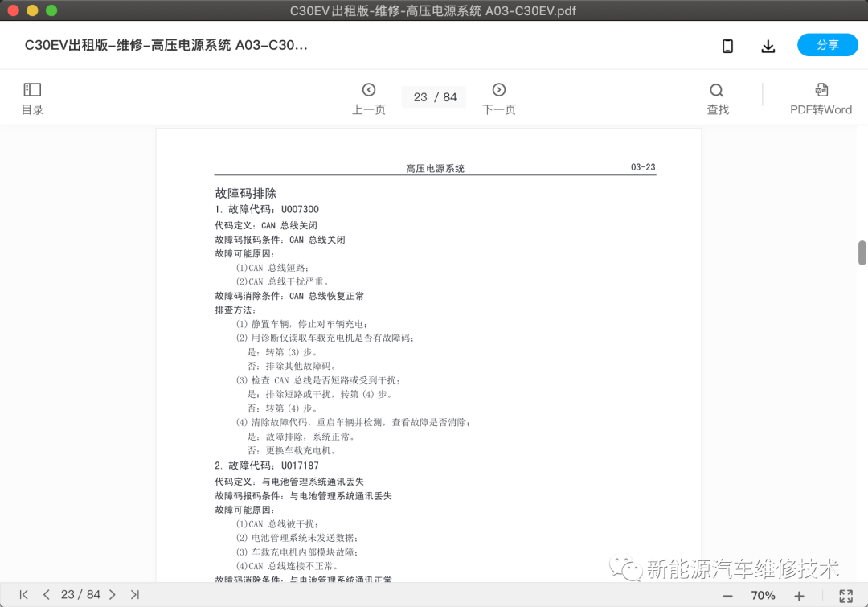This screenshot has width=868, height=607.
Task: Go to previous page with 上一页
Action: pyautogui.click(x=369, y=98)
